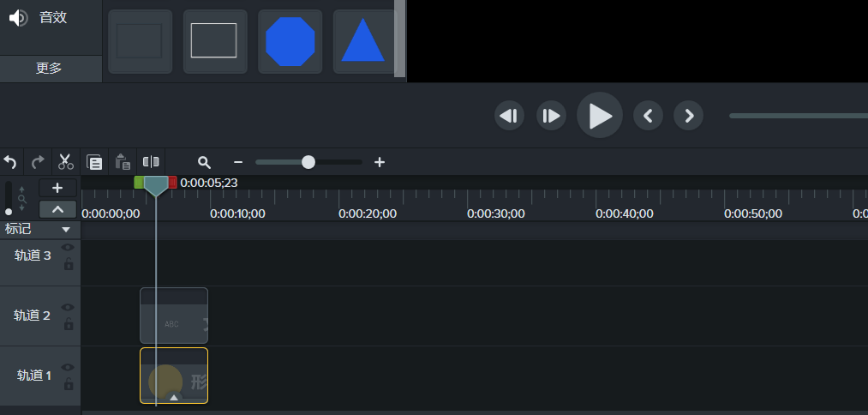Open the 音效 audio effects tab

click(x=51, y=17)
